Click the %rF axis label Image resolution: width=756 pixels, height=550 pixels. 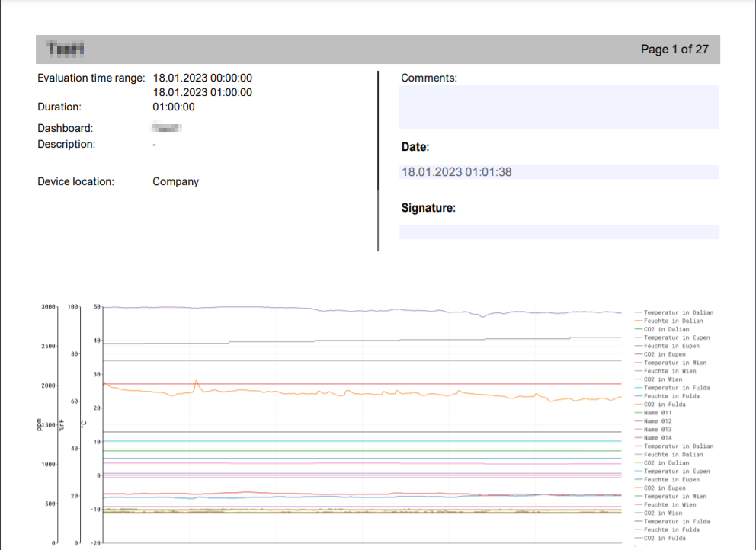[62, 424]
